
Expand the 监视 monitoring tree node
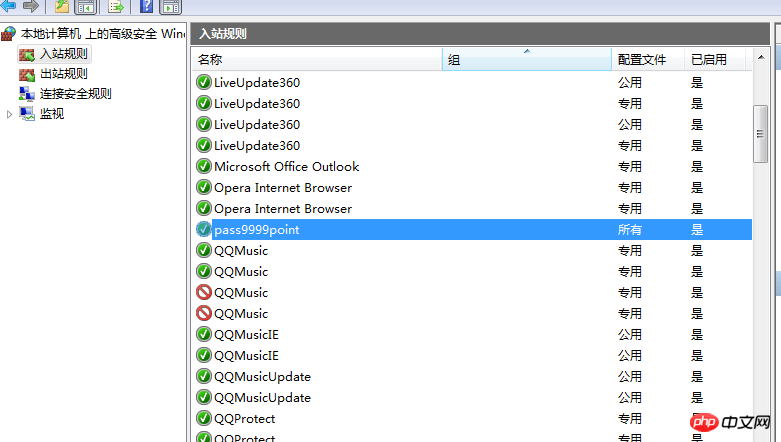tap(9, 114)
